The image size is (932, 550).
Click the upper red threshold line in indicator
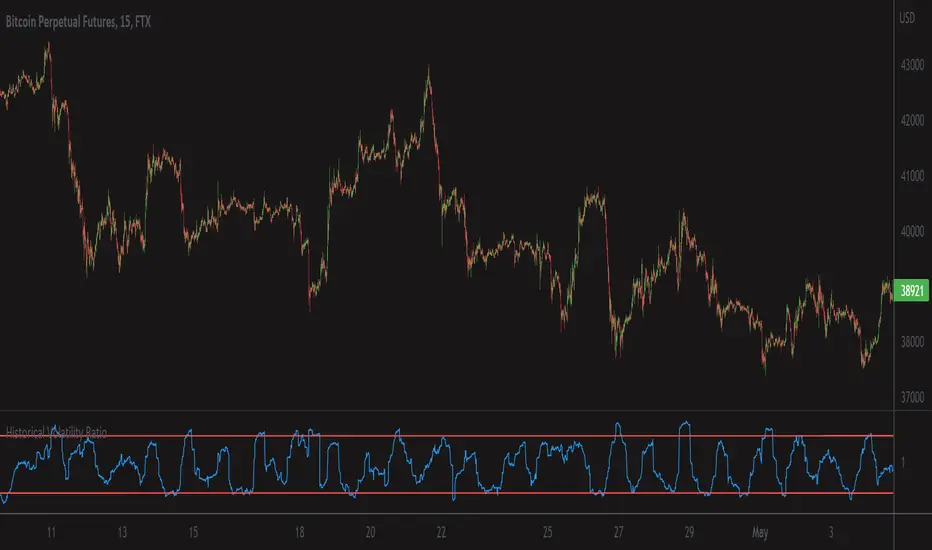(x=446, y=436)
